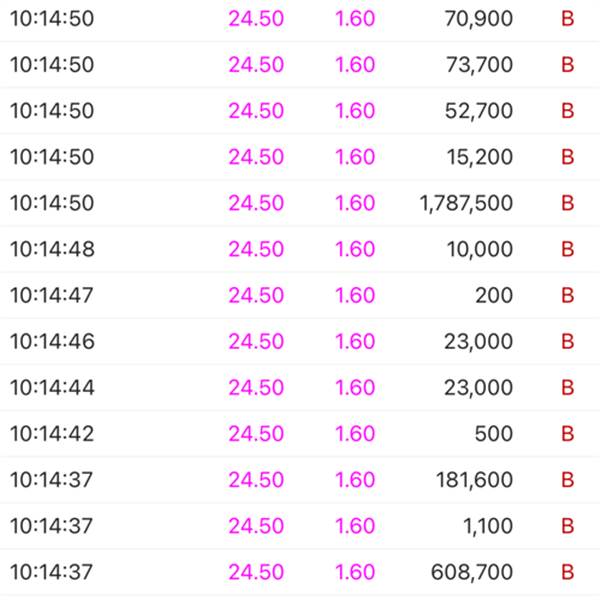Tap the B indicator on the 10:14:42 row
This screenshot has height=600, width=600.
(x=567, y=433)
